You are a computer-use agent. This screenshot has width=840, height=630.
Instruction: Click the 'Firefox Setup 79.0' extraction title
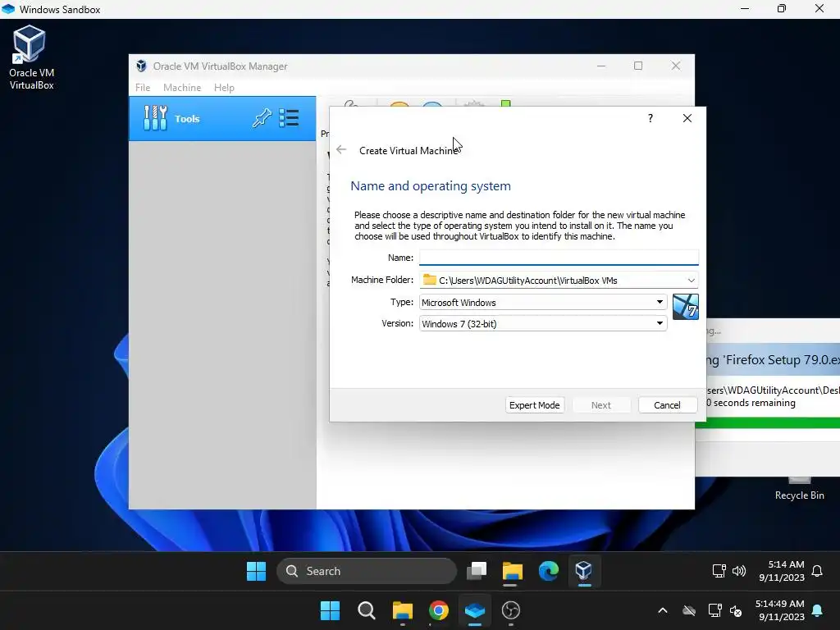coord(773,359)
